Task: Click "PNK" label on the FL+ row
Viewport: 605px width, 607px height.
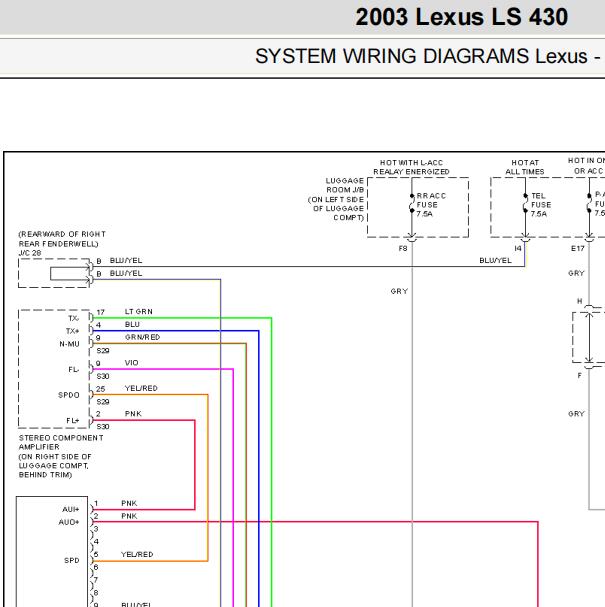Action: (x=133, y=414)
